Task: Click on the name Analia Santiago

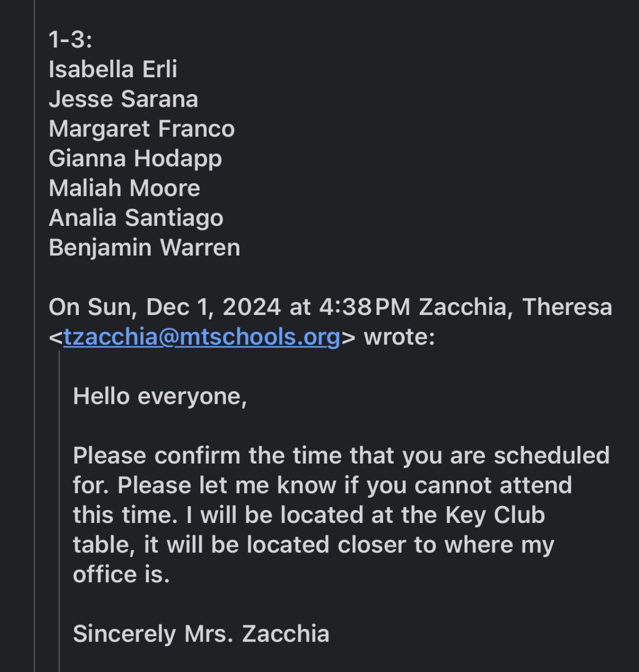Action: pyautogui.click(x=136, y=218)
